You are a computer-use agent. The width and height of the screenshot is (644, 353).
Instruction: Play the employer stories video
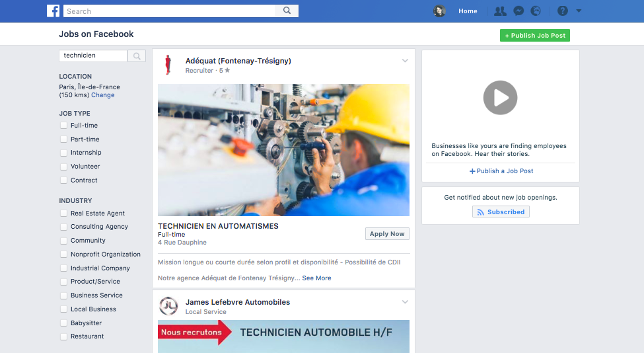tap(500, 98)
